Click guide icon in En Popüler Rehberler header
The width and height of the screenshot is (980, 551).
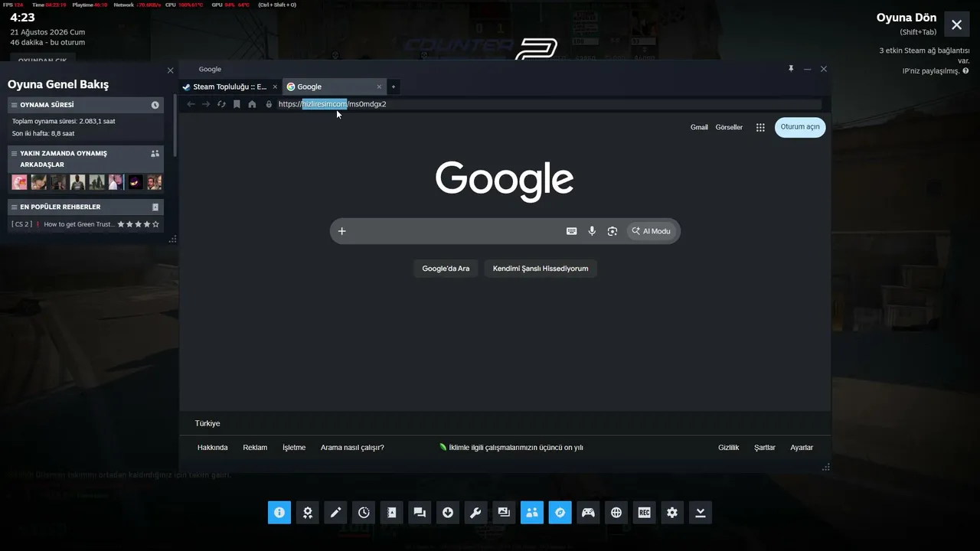click(x=155, y=207)
